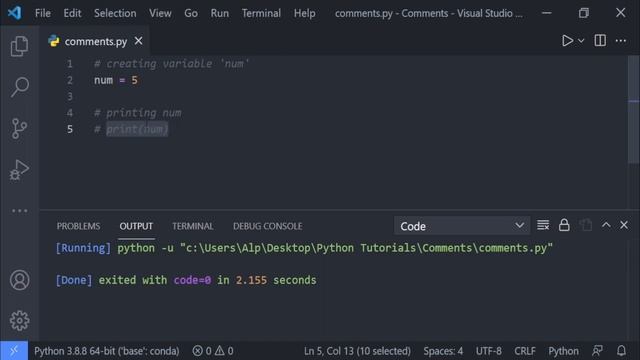Close the comments.py tab
The image size is (640, 360).
coord(138,41)
